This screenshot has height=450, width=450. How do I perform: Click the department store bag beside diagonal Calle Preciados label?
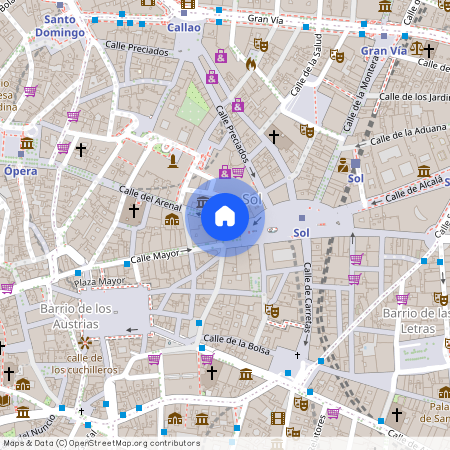point(238,105)
